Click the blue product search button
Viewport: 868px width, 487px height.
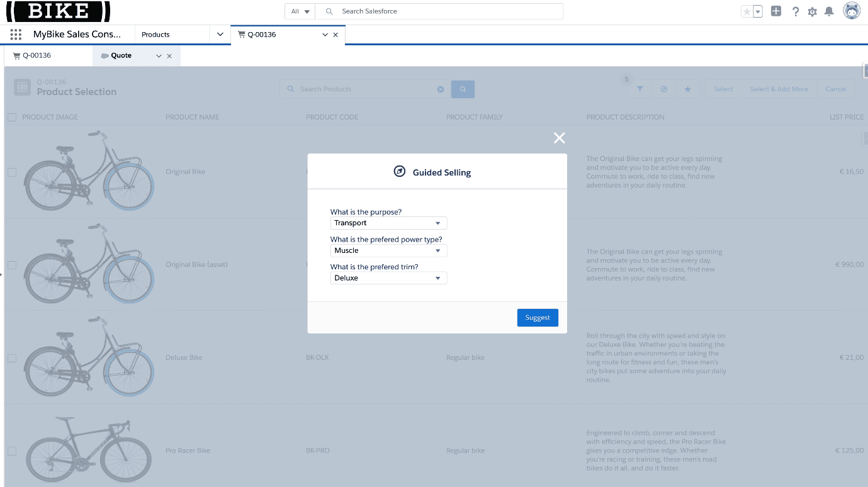click(x=463, y=89)
